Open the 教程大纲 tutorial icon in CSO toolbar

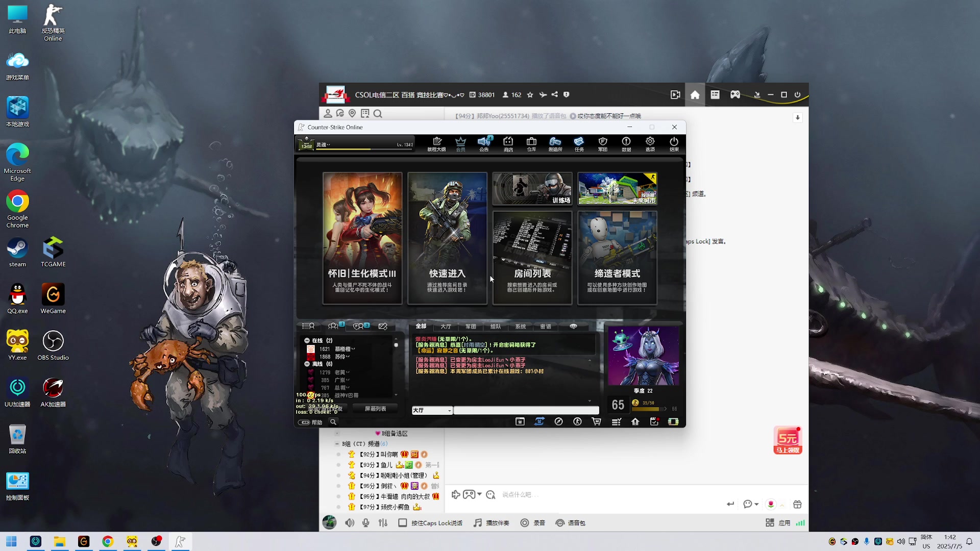click(x=436, y=144)
